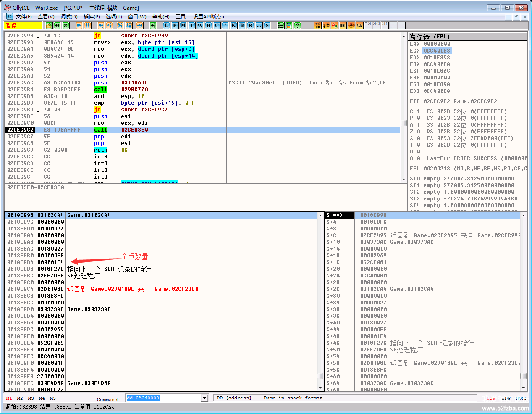
Task: Click the ASM plugin toolbar icon
Action: point(360,25)
